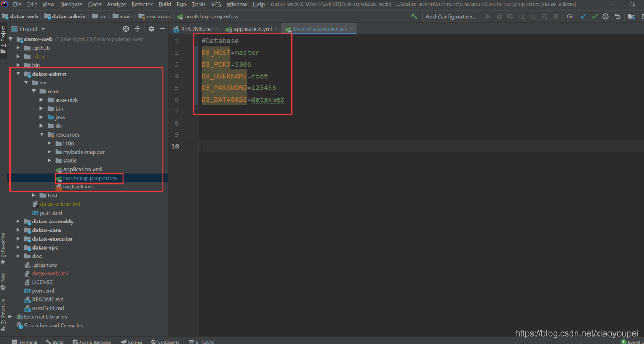The height and width of the screenshot is (344, 644).
Task: Close the README.md editor tab
Action: pyautogui.click(x=217, y=29)
